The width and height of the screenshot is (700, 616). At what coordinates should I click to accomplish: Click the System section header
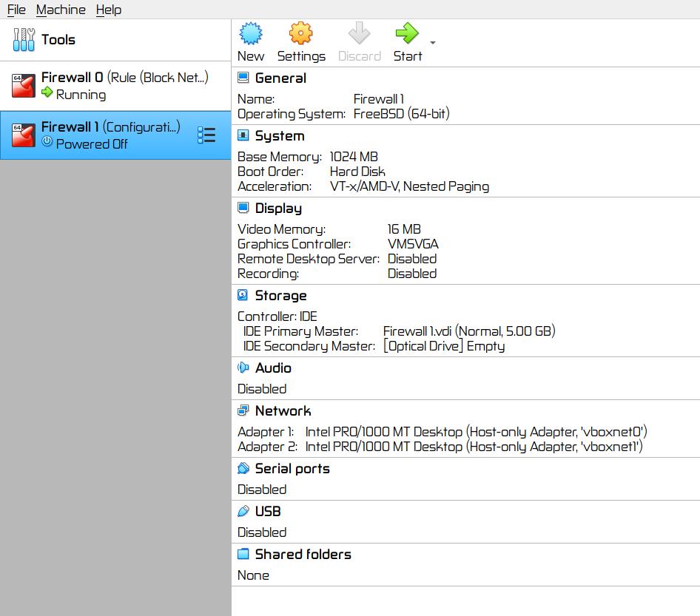(x=279, y=136)
